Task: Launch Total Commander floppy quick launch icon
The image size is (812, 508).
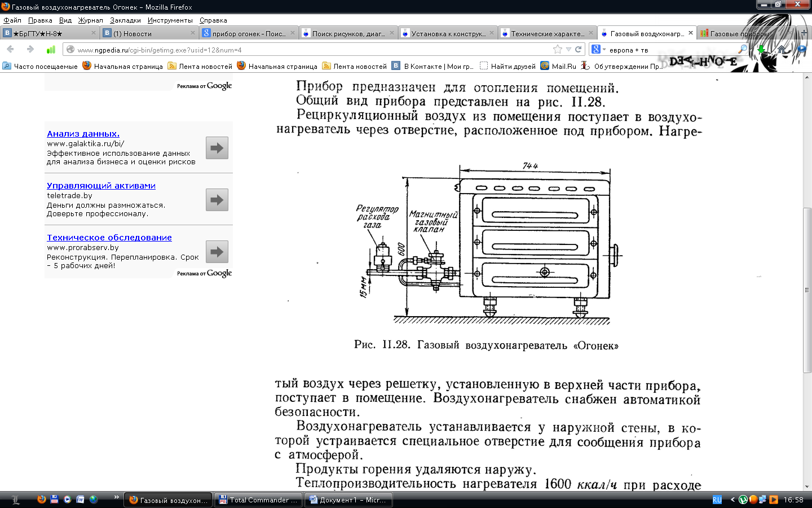Action: point(54,500)
